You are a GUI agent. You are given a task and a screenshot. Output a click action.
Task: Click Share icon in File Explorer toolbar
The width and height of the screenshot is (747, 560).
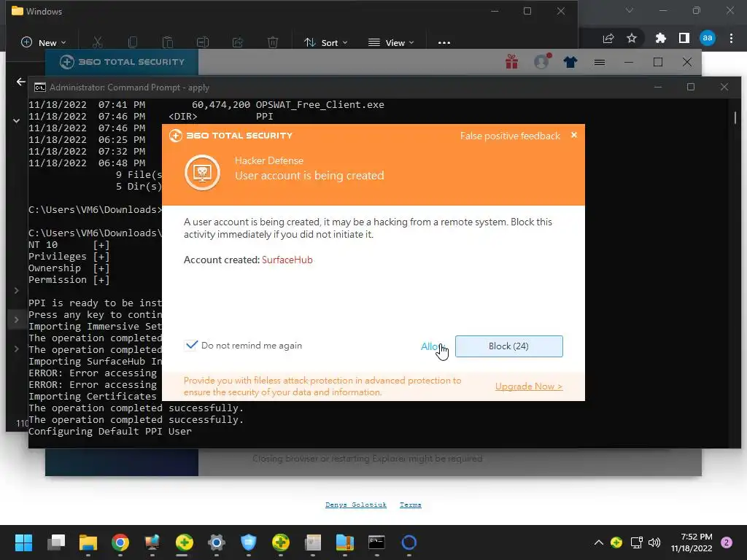[x=238, y=42]
